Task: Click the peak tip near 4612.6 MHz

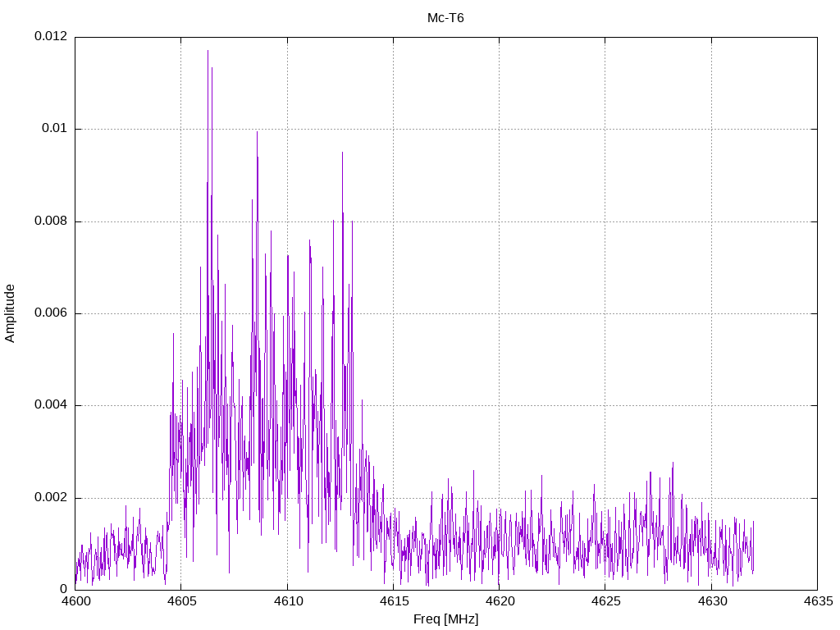Action: click(342, 153)
